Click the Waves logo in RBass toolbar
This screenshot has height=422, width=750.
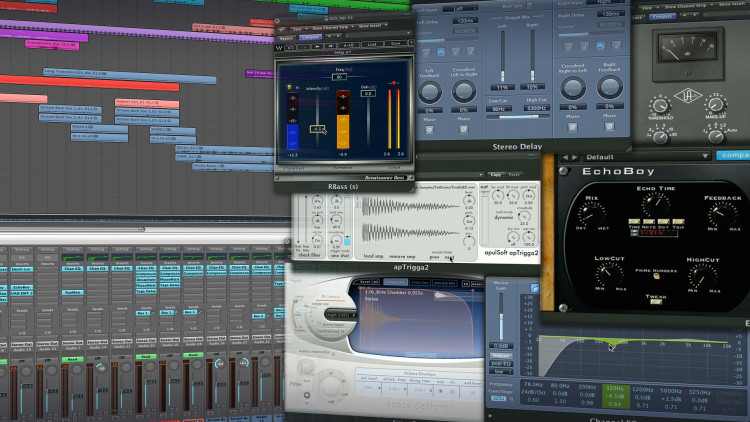tap(279, 48)
